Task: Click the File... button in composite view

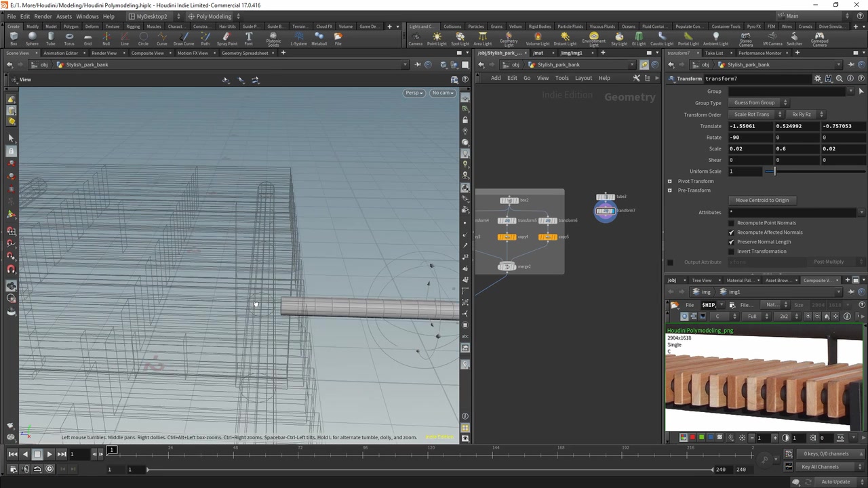Action: click(746, 305)
